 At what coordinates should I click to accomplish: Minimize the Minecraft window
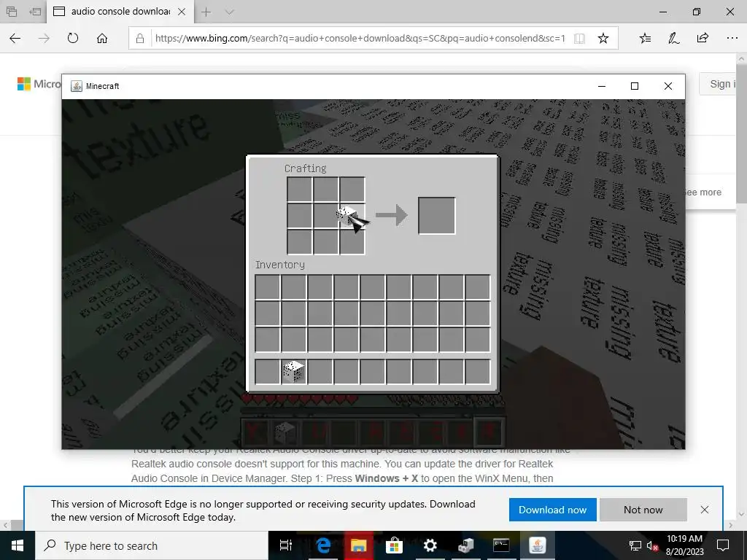602,86
